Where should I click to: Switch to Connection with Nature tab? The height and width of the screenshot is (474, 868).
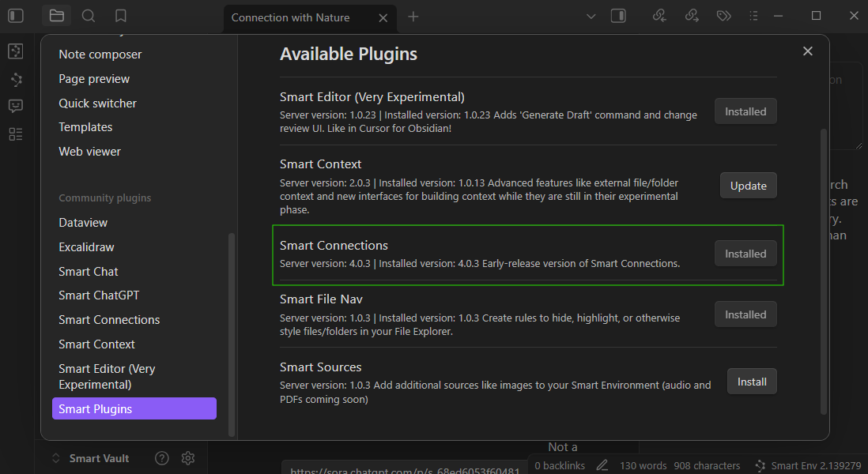[x=290, y=17]
